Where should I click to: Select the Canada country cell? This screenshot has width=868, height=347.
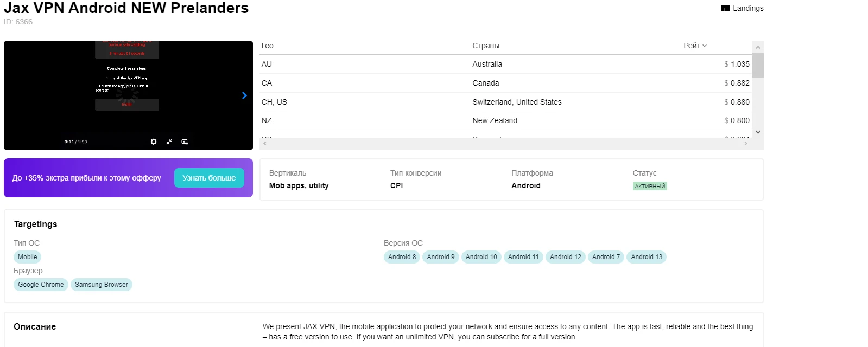point(485,83)
